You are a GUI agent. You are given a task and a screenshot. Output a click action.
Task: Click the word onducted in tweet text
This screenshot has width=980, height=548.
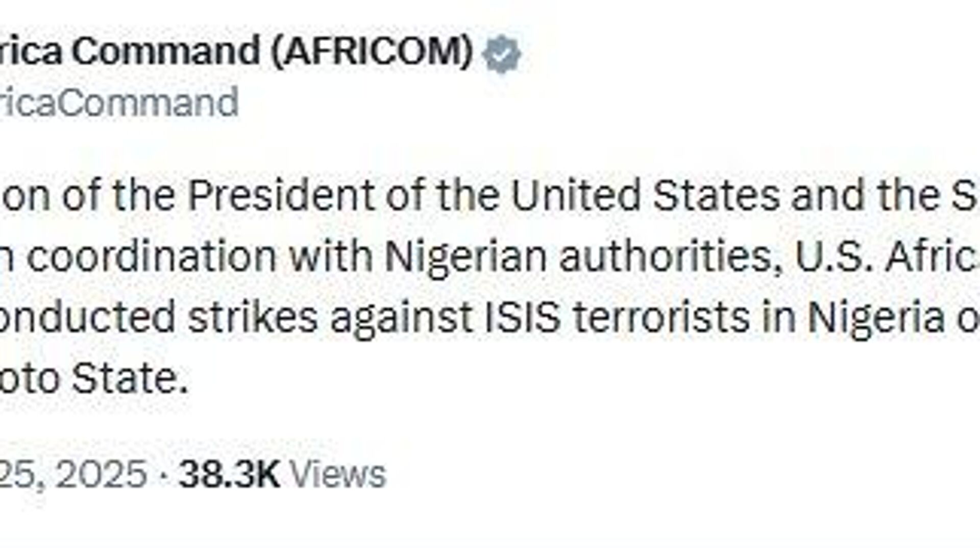pyautogui.click(x=88, y=317)
